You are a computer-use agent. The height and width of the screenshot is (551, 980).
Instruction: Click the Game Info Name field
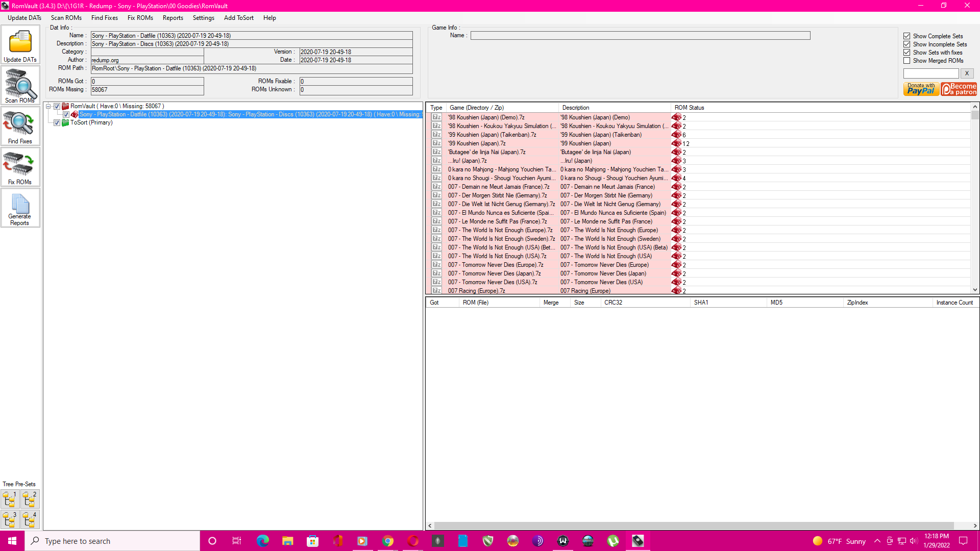640,36
